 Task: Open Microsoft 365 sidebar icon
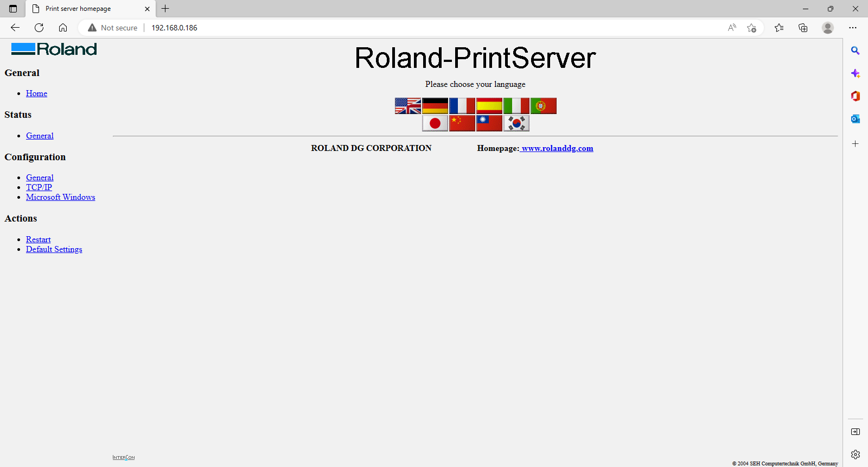pos(856,96)
